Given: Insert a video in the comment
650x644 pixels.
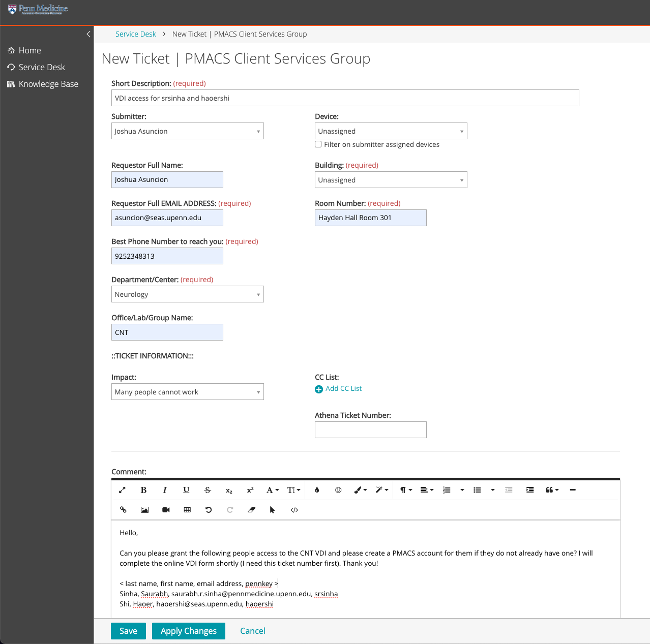Looking at the screenshot, I should (x=166, y=510).
